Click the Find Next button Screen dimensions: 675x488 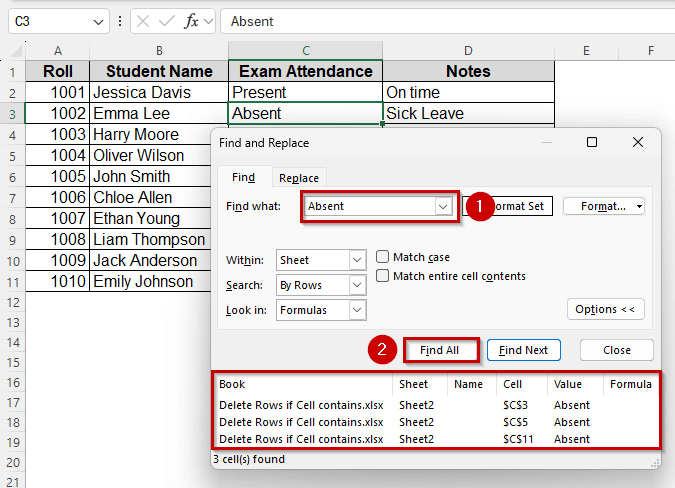[x=523, y=350]
